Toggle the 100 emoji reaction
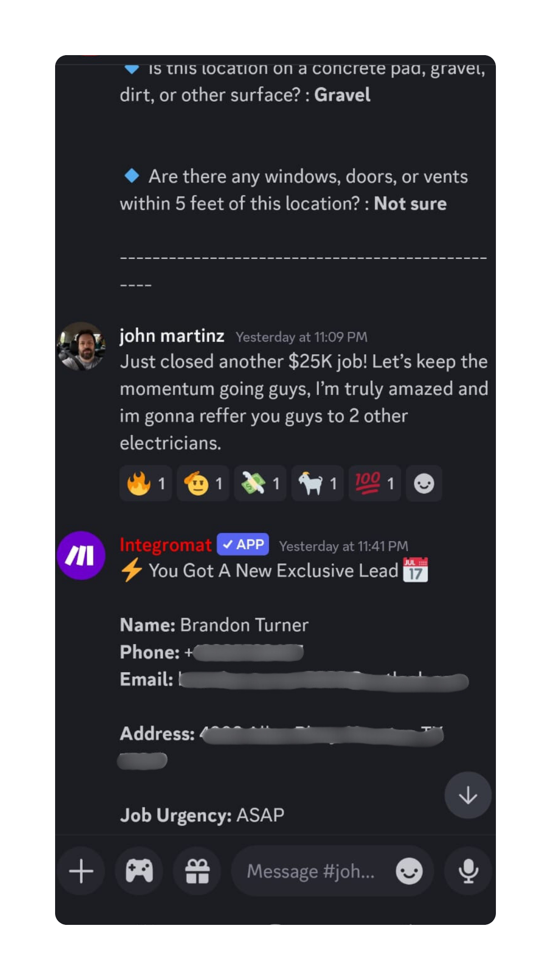 tap(374, 483)
